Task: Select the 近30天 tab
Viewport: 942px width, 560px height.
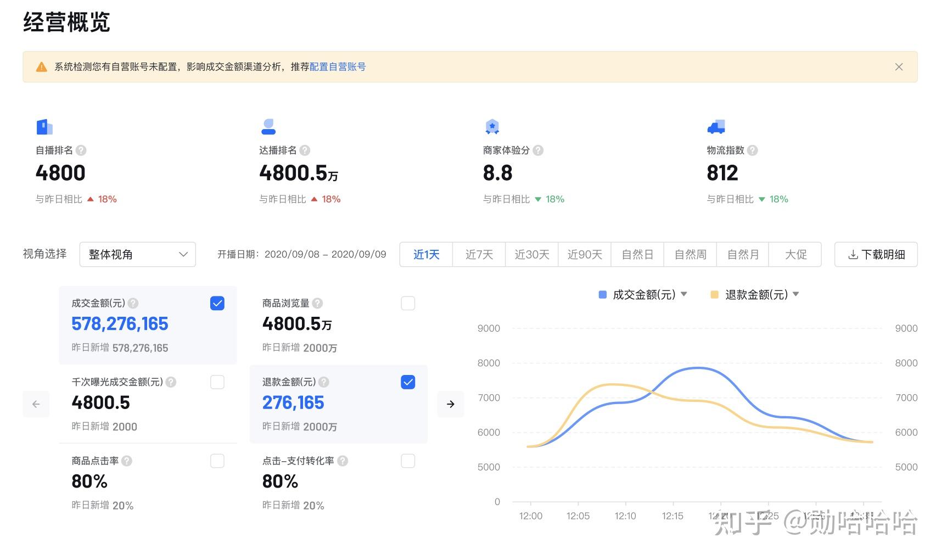Action: click(531, 255)
